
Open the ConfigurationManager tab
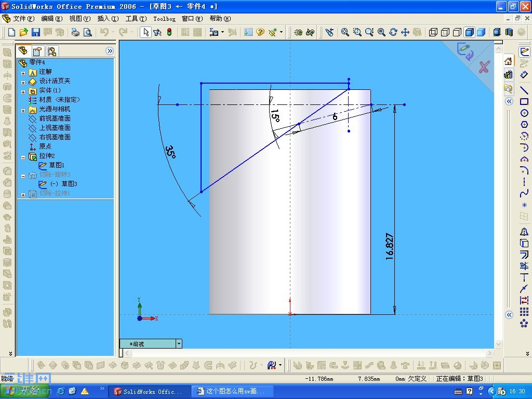pyautogui.click(x=51, y=51)
